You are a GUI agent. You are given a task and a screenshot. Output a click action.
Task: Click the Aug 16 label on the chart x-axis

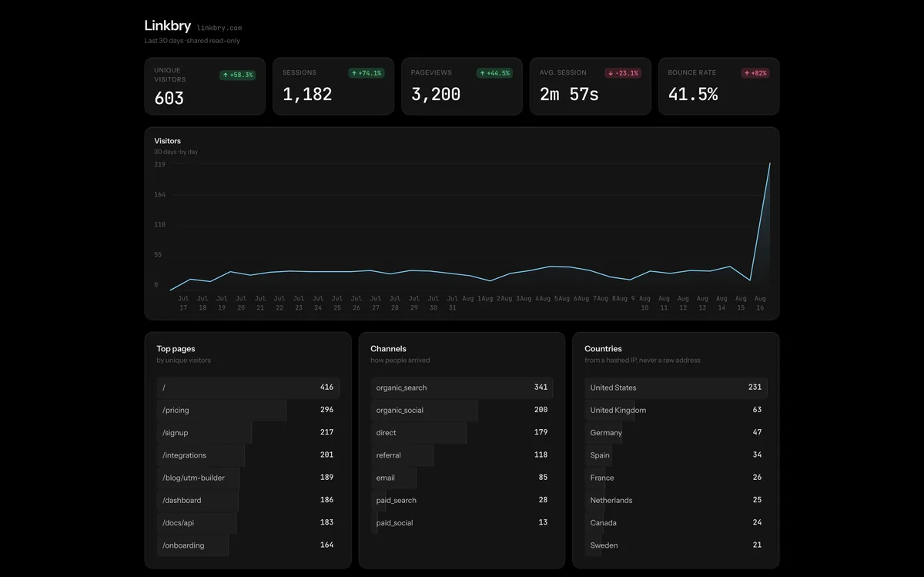760,303
